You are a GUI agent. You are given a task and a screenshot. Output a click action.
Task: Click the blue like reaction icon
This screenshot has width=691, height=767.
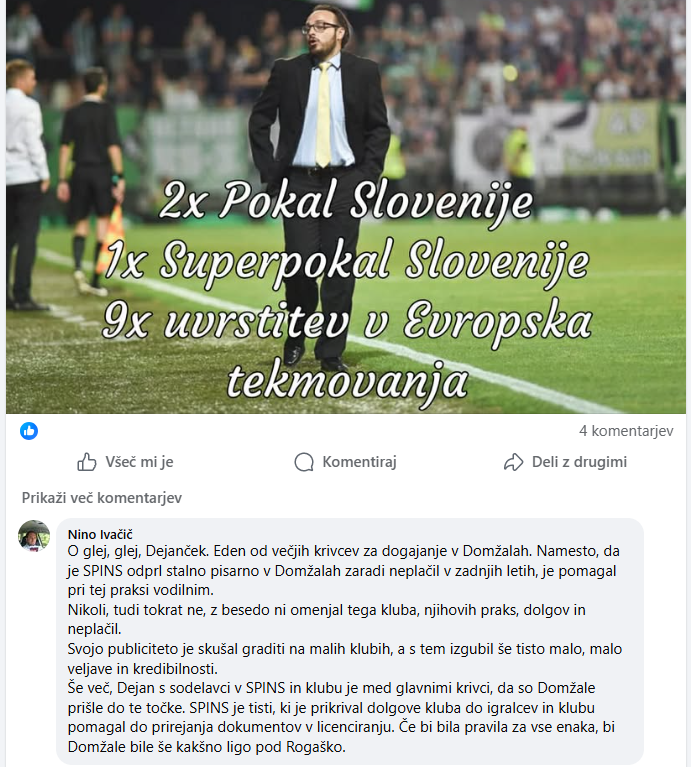29,430
